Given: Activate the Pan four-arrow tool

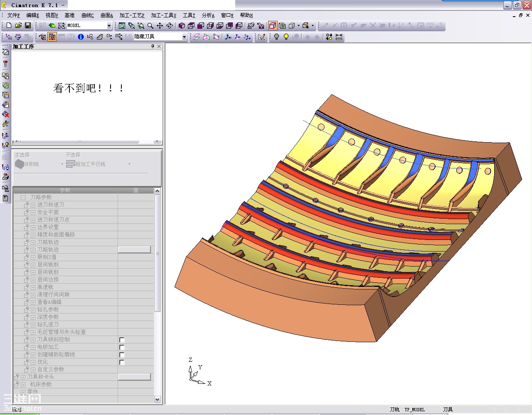Looking at the screenshot, I should (160, 26).
